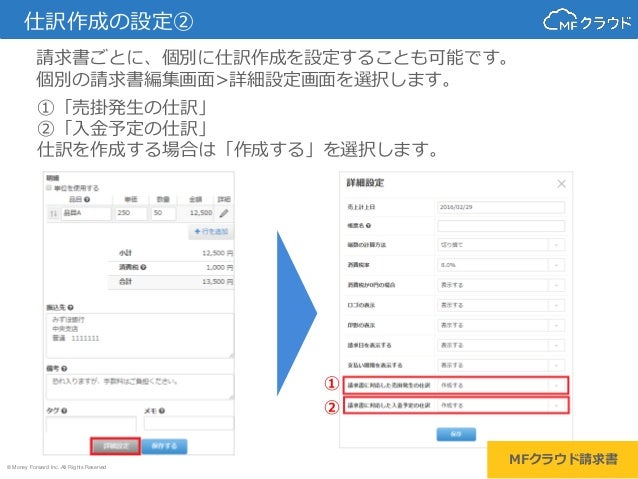638x479 pixels.
Task: Click the MFクラウド請求書 yellow label
Action: pos(563,459)
